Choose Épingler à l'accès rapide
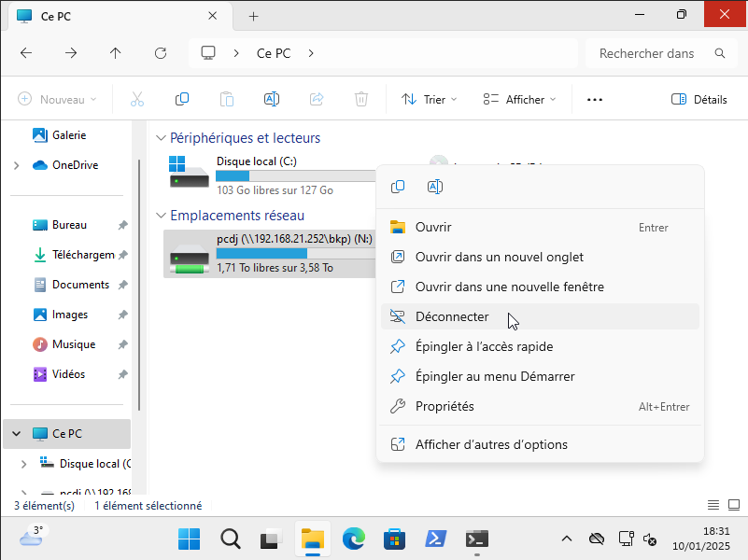The width and height of the screenshot is (748, 560). pos(540,346)
